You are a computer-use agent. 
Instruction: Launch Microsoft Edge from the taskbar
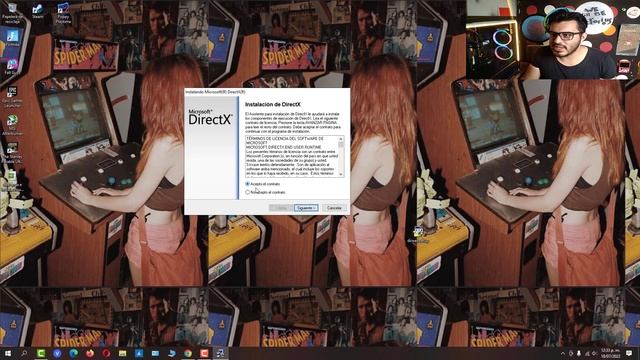(x=73, y=353)
